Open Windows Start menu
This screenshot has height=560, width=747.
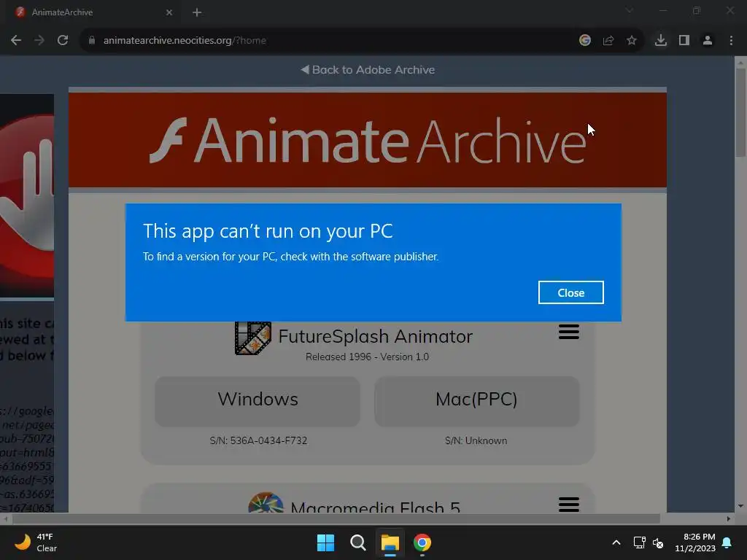pyautogui.click(x=325, y=542)
